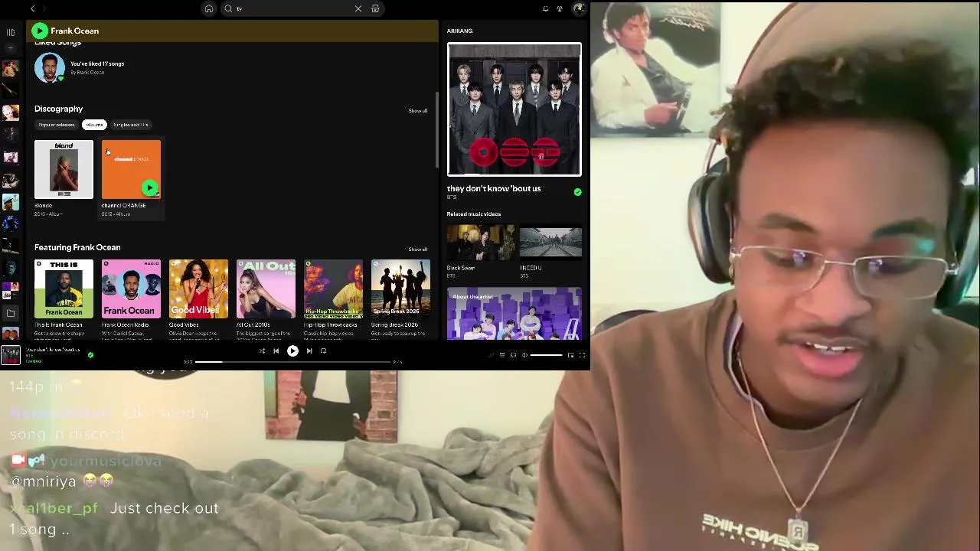Select the magnifier search icon
The image size is (980, 551).
(228, 8)
